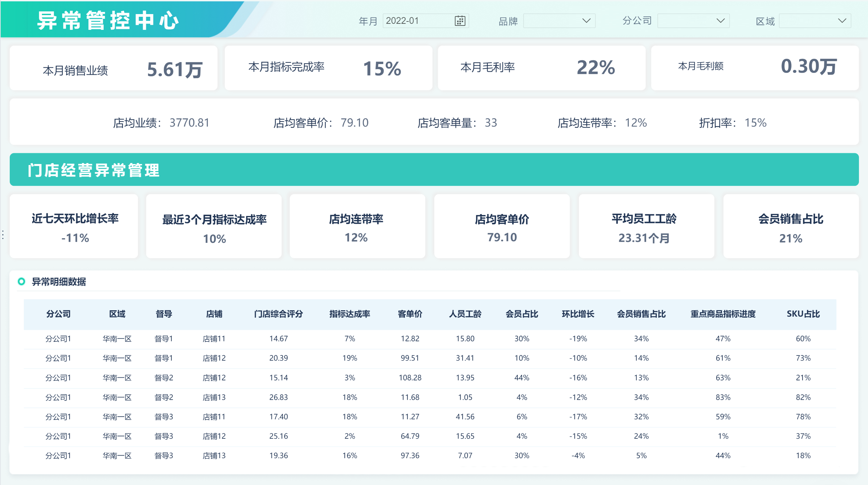The height and width of the screenshot is (485, 868).
Task: Sort by 门店综合评分 column header
Action: (x=278, y=314)
